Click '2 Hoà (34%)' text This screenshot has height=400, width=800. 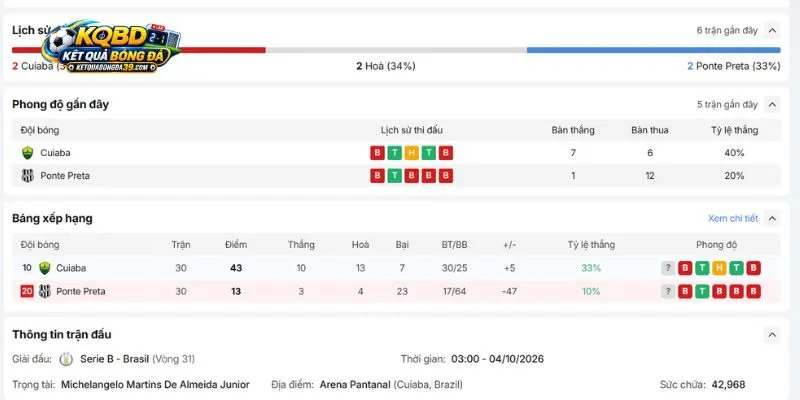(386, 66)
